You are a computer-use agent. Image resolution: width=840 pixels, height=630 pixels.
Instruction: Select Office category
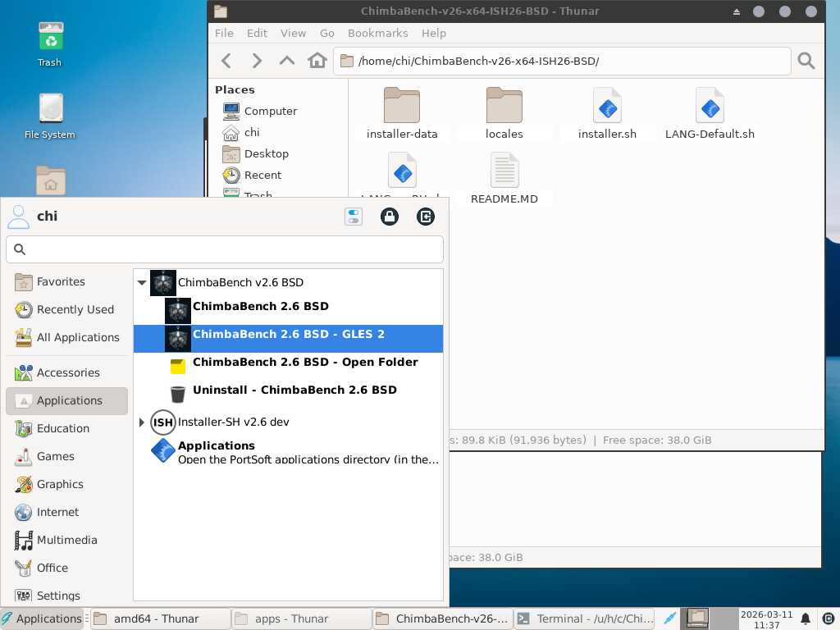point(67,568)
